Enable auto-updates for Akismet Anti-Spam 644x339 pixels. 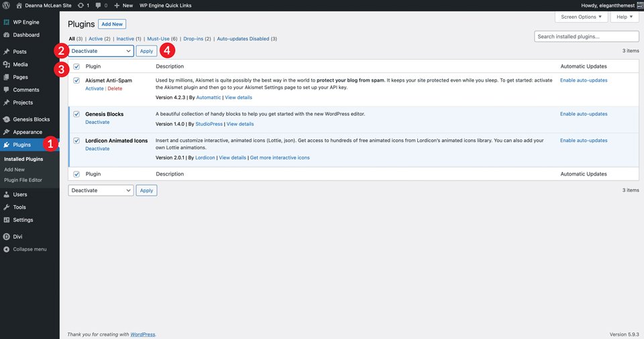click(584, 80)
